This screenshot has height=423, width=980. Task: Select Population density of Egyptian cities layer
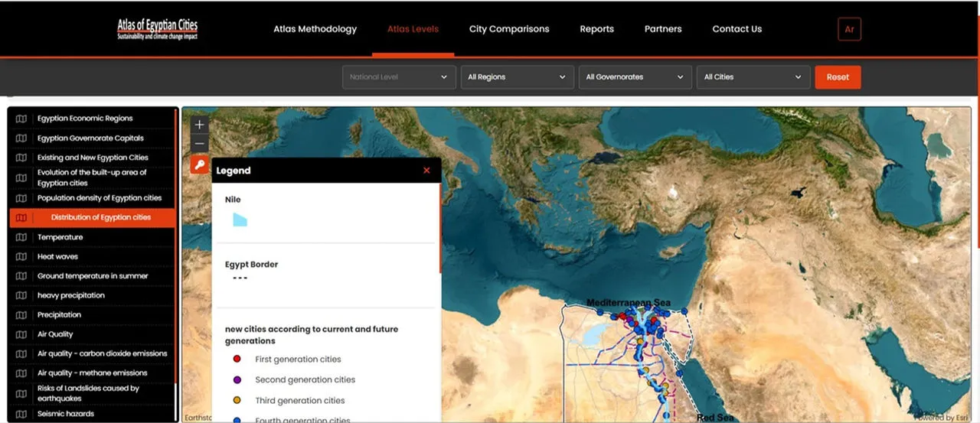pos(100,198)
